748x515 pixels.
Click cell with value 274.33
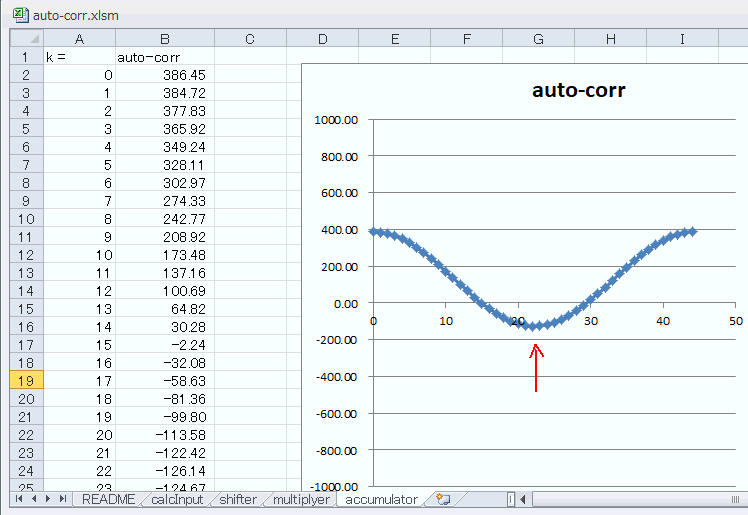[165, 200]
